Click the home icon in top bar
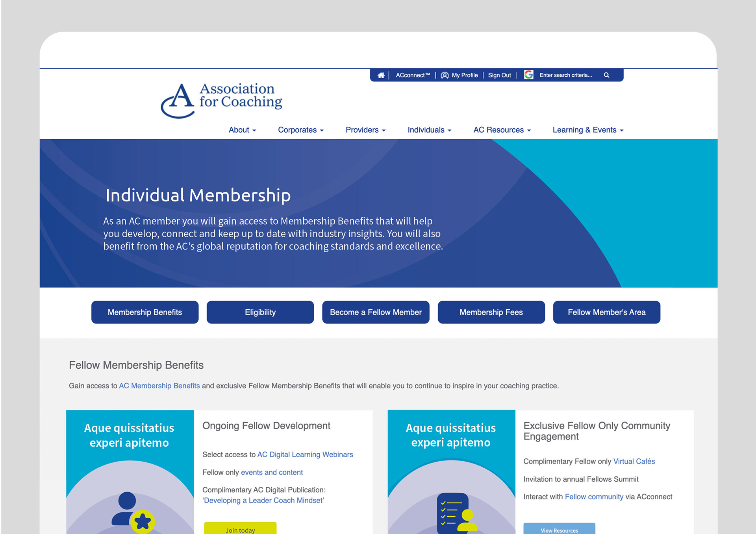The width and height of the screenshot is (756, 534). coord(381,75)
